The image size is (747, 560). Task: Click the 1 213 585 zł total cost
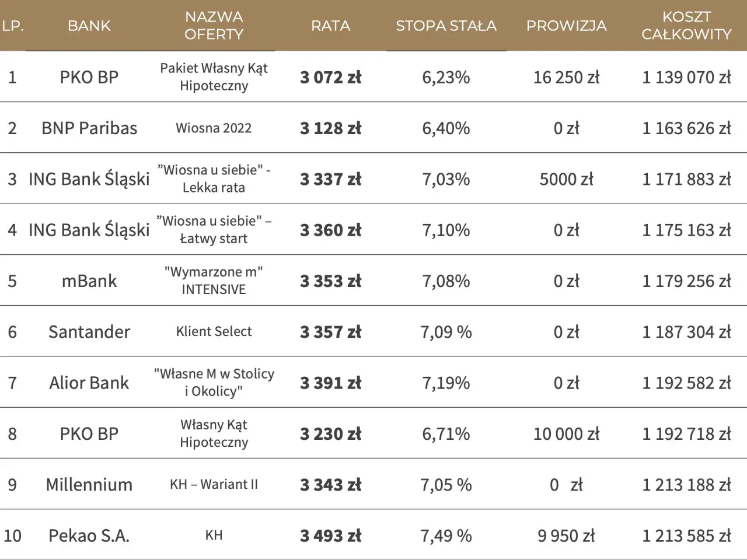[x=686, y=535]
